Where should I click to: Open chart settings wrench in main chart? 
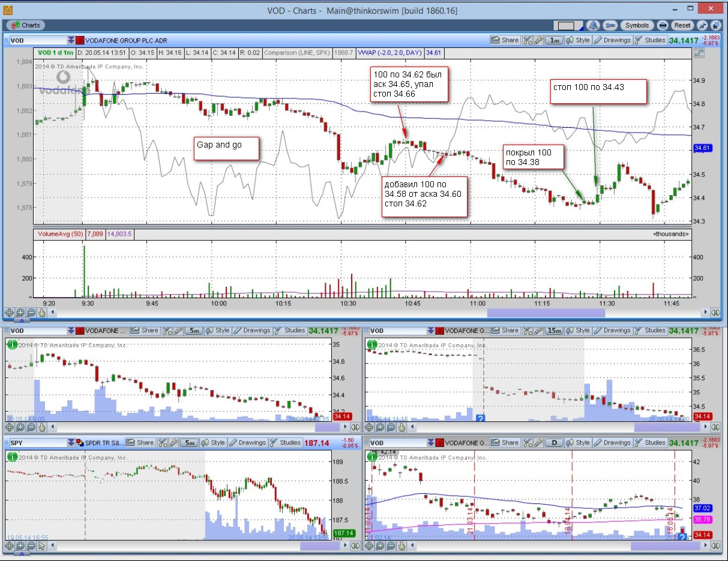tap(539, 40)
